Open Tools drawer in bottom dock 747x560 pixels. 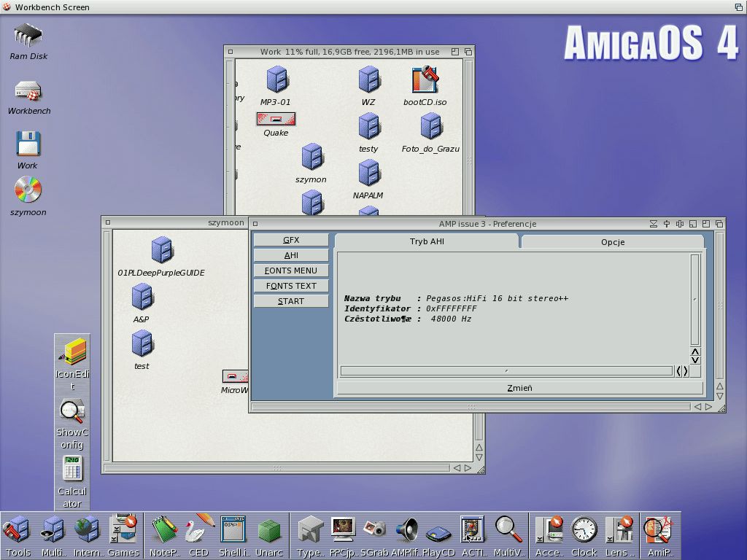[18, 536]
